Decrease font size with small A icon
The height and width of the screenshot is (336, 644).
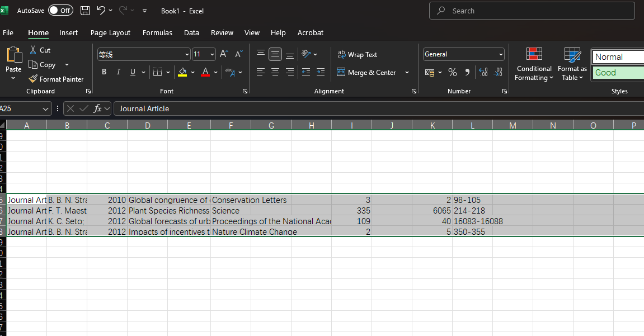coord(238,54)
